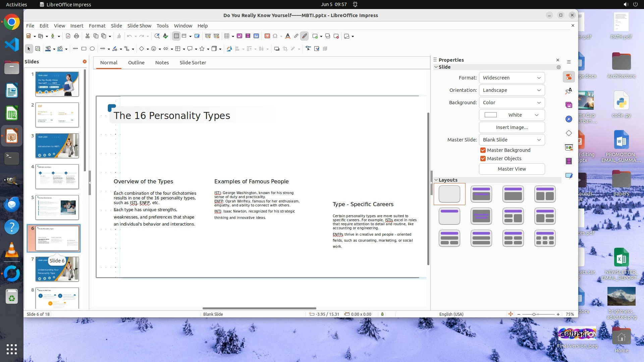
Task: Open the Master Slide dropdown
Action: [x=512, y=140]
